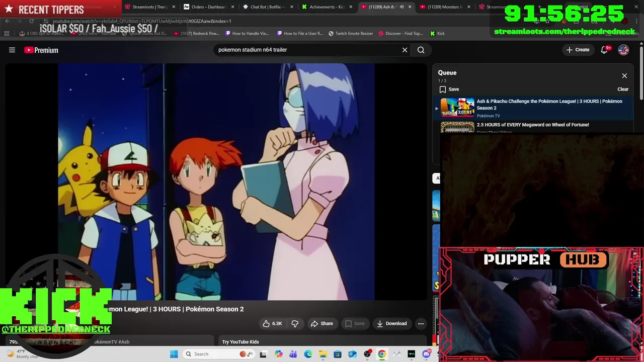Open the How to Handle Vie... bookmark
644x362 pixels.
pos(247,33)
